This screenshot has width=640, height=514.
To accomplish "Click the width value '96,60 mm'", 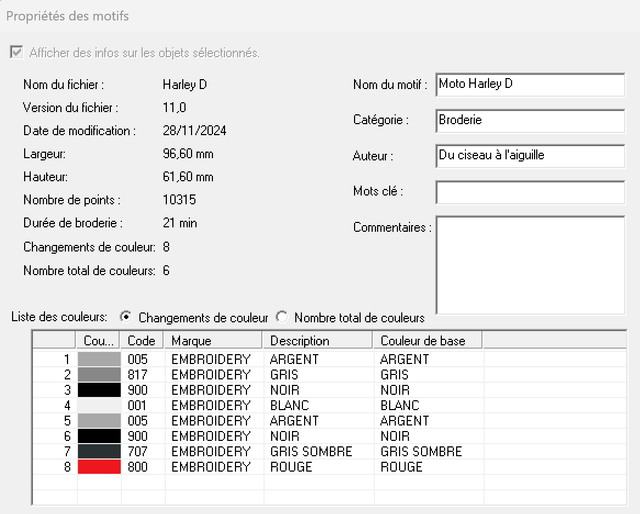I will pyautogui.click(x=188, y=154).
